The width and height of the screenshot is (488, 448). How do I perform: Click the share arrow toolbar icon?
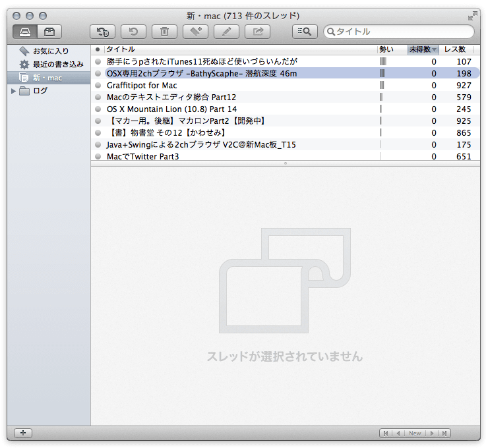tap(257, 31)
